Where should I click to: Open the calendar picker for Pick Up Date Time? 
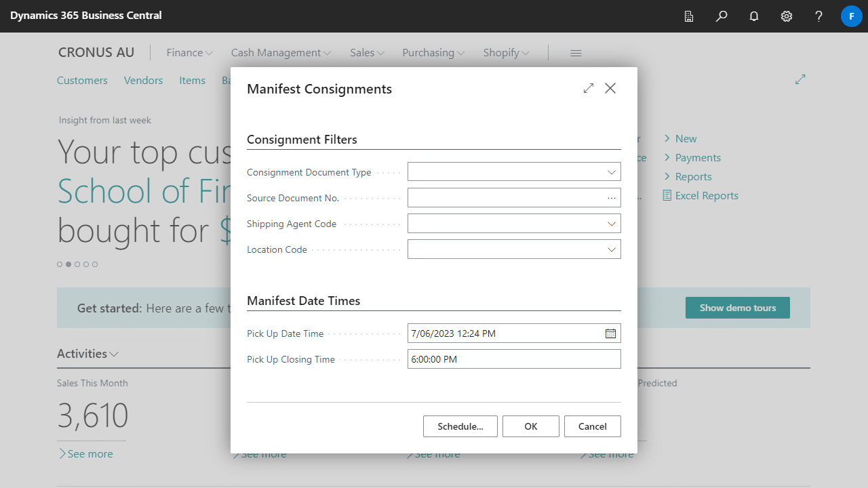click(x=610, y=333)
